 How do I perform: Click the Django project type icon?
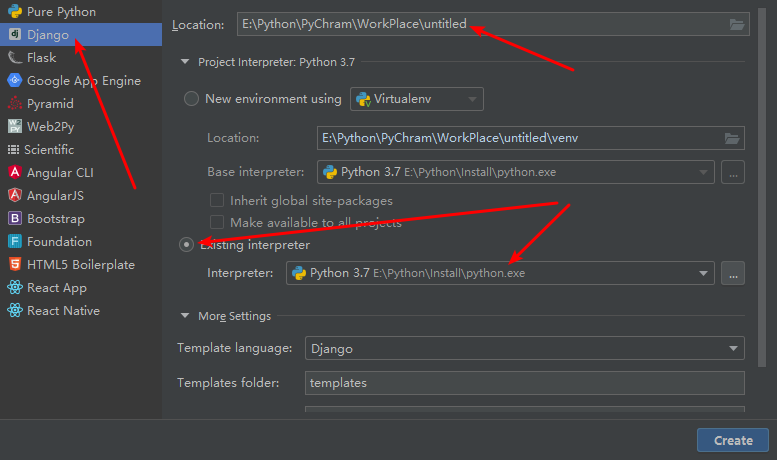15,34
